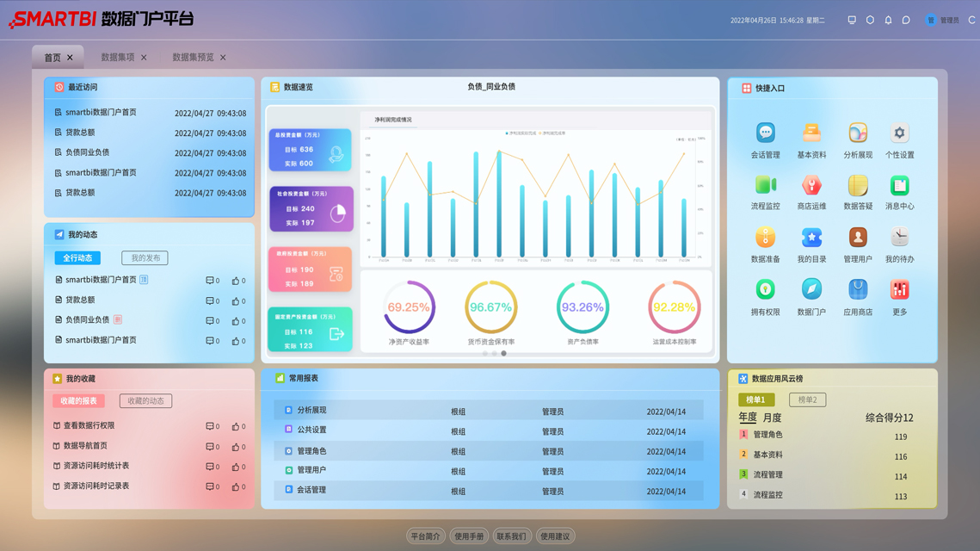This screenshot has height=551, width=980.
Task: Open the 基本资料 shortcut icon
Action: point(811,133)
